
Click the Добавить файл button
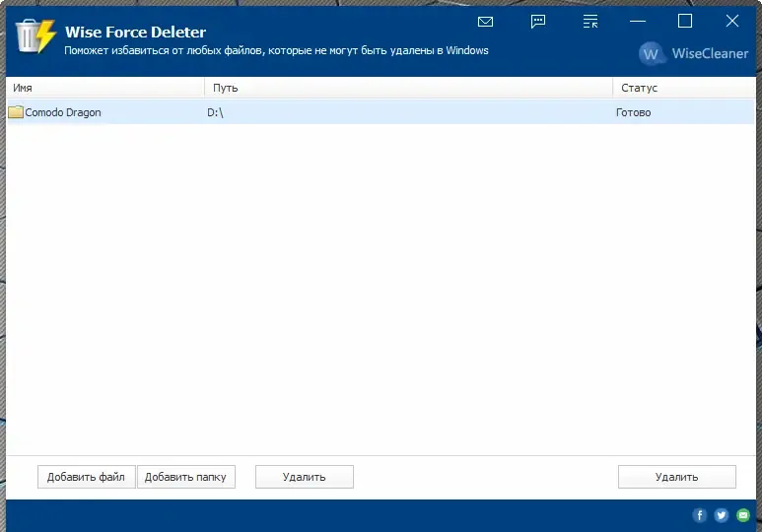86,477
